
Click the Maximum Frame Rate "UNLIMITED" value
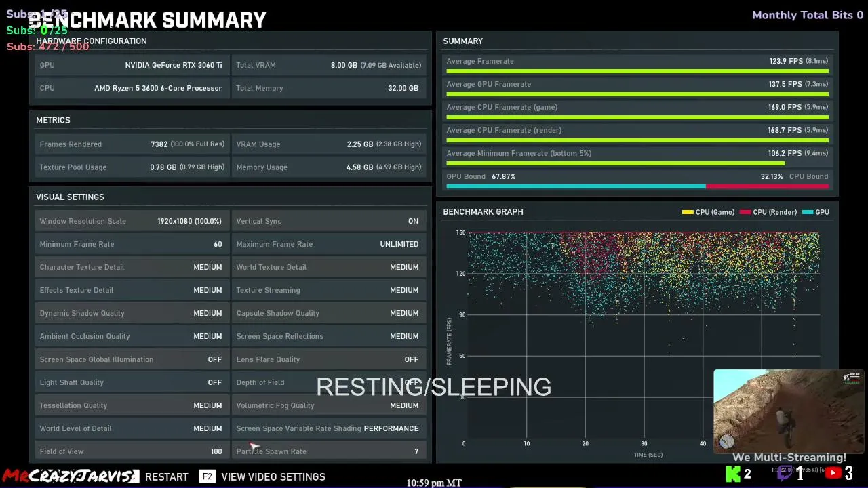pyautogui.click(x=399, y=244)
